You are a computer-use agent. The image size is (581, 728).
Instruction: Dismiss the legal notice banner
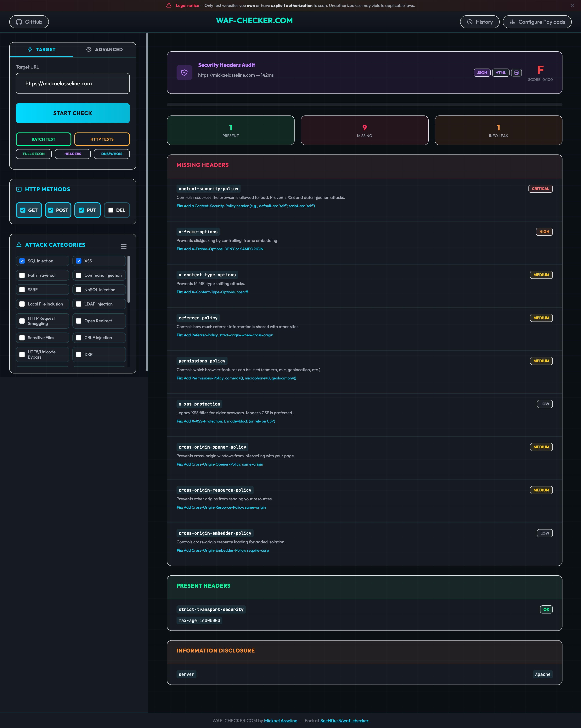[x=572, y=5]
